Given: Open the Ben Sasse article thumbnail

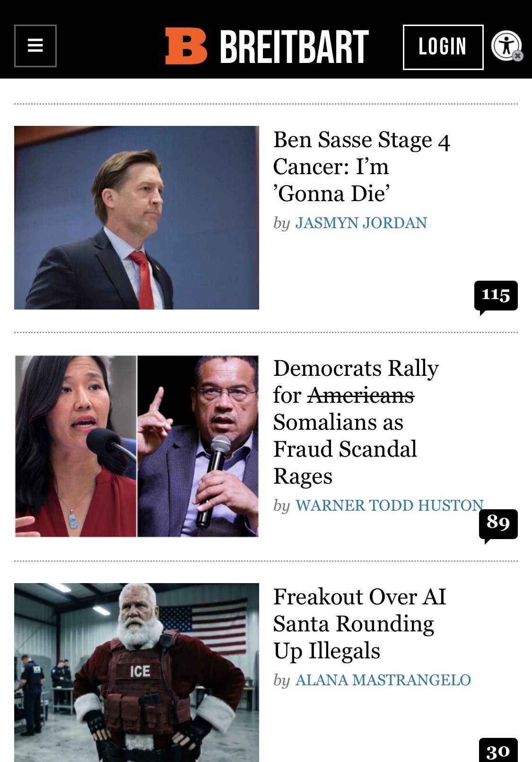Looking at the screenshot, I should pos(137,218).
